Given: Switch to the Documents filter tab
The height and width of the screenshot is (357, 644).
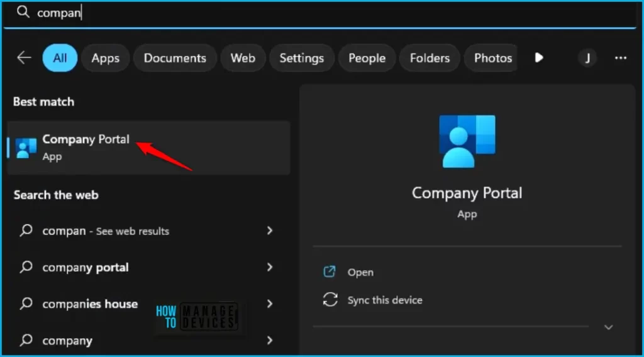Looking at the screenshot, I should (175, 58).
